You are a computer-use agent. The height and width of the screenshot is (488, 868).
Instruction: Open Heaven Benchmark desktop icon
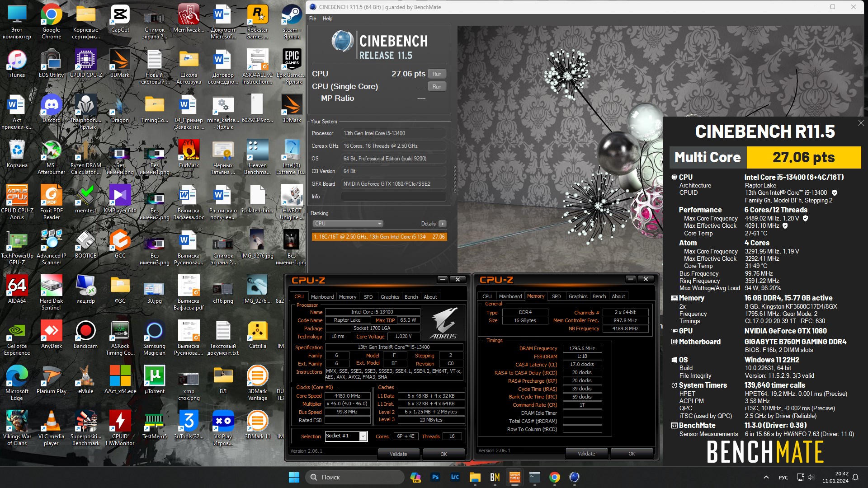pyautogui.click(x=257, y=157)
